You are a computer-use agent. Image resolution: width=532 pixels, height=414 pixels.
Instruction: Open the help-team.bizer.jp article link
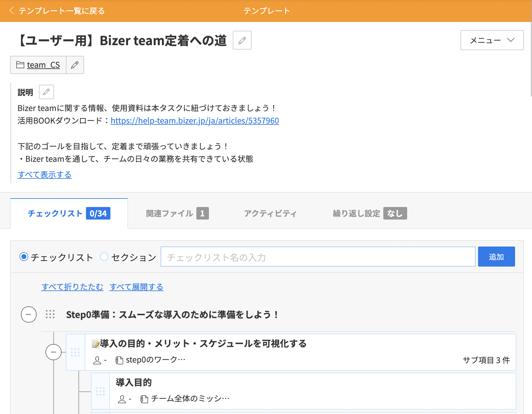(195, 121)
